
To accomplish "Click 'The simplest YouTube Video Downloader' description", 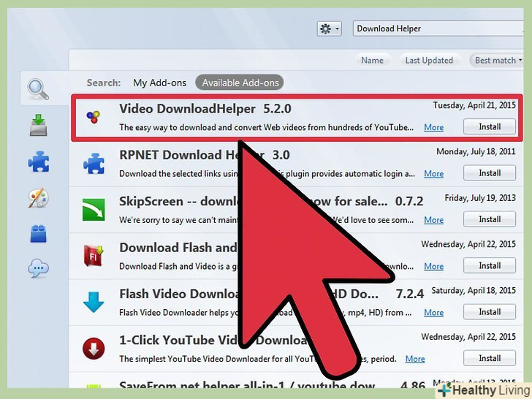I will 258,359.
